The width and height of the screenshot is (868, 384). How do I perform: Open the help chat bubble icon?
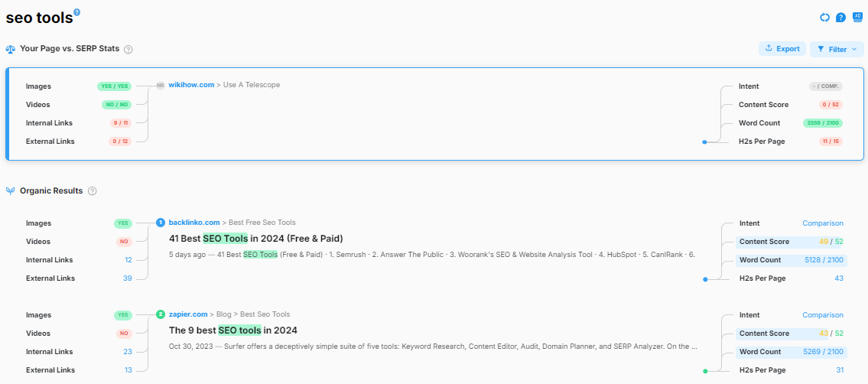840,17
